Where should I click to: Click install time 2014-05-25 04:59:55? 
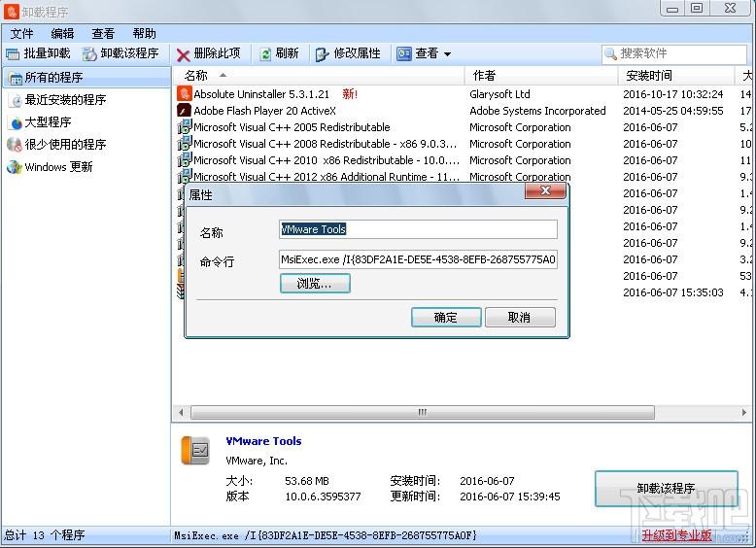[673, 111]
